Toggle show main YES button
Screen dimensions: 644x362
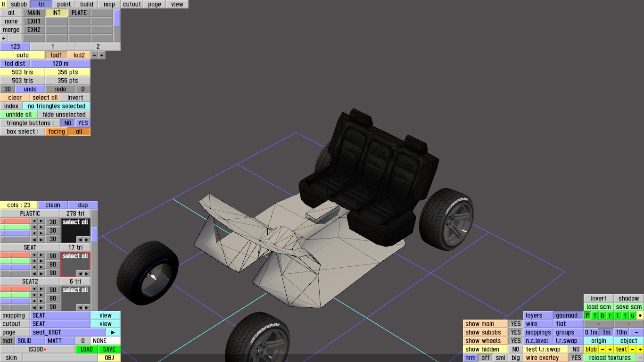pos(516,324)
